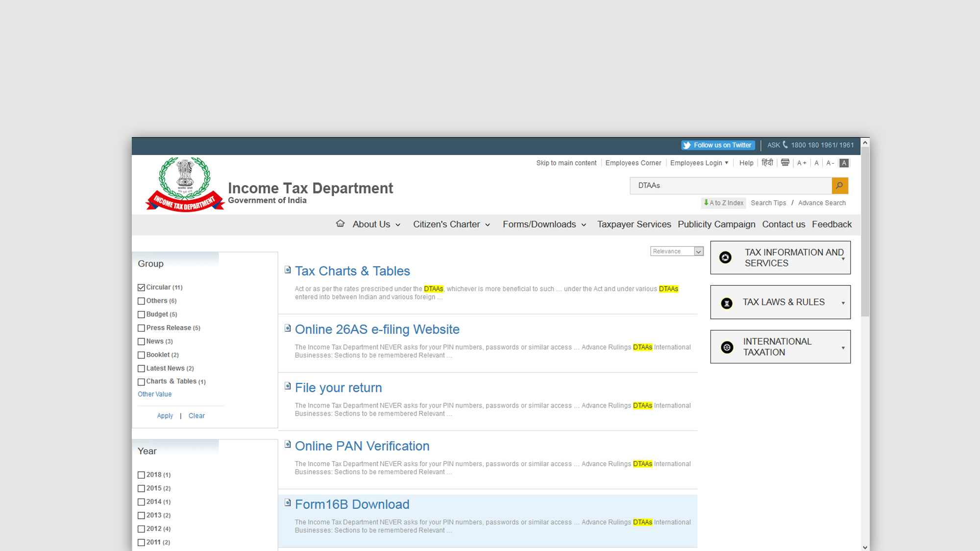Uncheck the Circular group checkbox
980x551 pixels.
click(142, 287)
